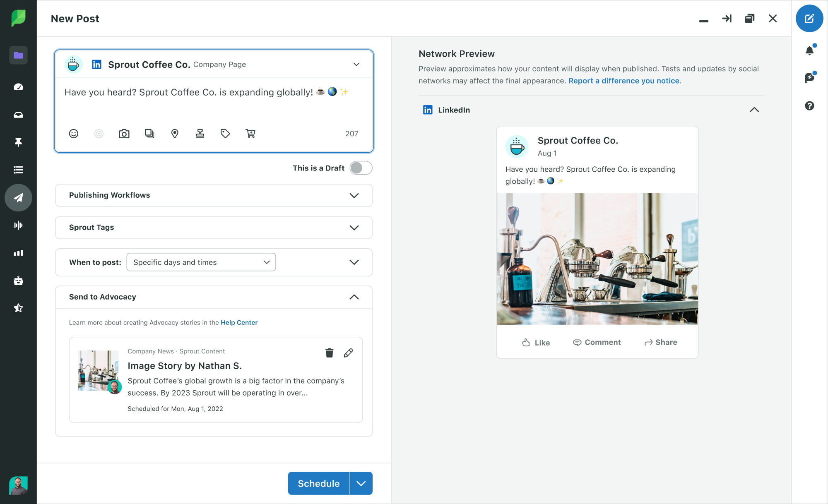
Task: Expand the Sprout Tags section
Action: pyautogui.click(x=354, y=228)
